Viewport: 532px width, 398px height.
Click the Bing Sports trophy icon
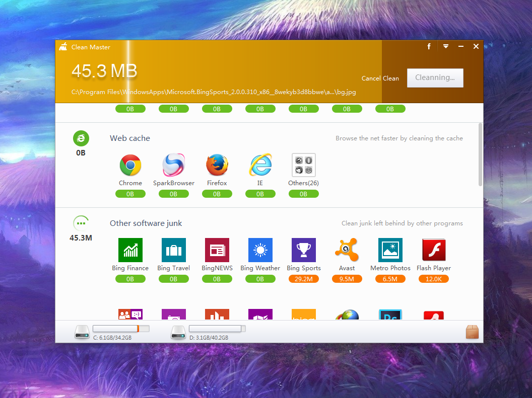[x=304, y=250]
